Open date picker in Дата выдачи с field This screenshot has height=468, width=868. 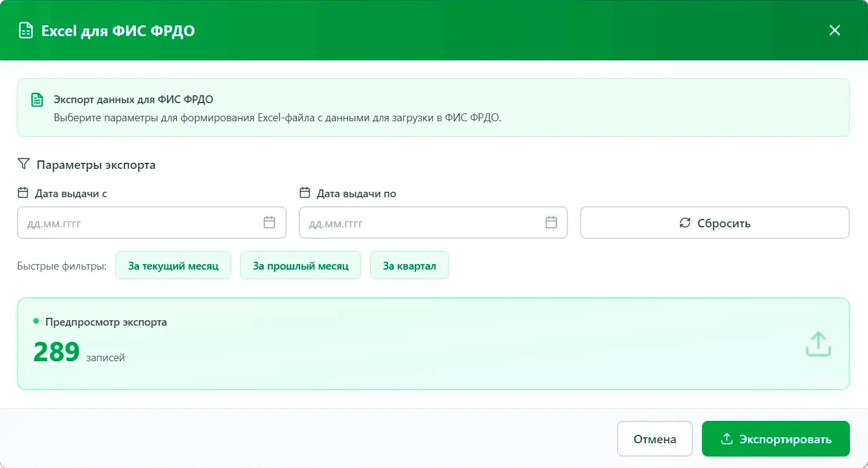coord(269,223)
